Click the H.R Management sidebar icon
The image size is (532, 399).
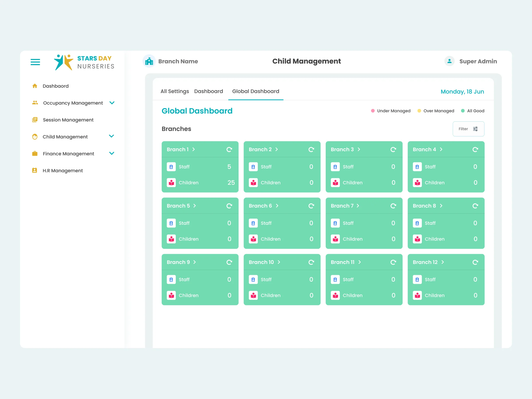[x=35, y=170]
